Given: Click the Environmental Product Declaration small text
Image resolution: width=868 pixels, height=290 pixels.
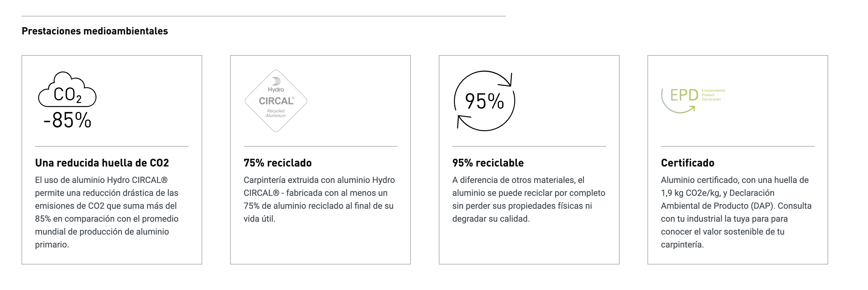Looking at the screenshot, I should [713, 95].
